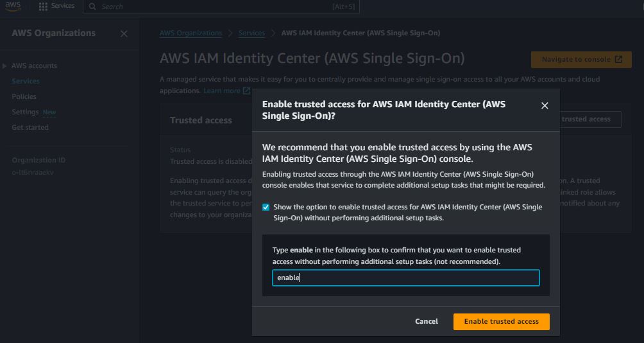Close the AWS Organizations sidebar panel

click(x=124, y=33)
